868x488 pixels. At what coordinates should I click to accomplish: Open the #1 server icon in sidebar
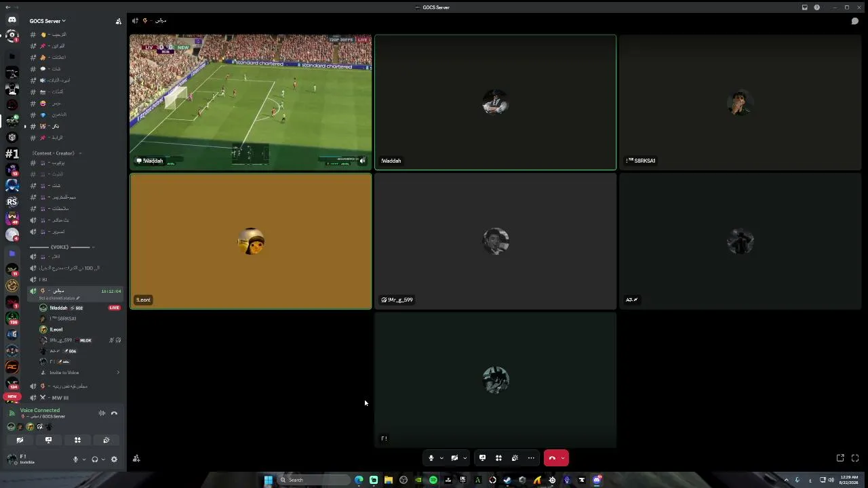[x=12, y=153]
